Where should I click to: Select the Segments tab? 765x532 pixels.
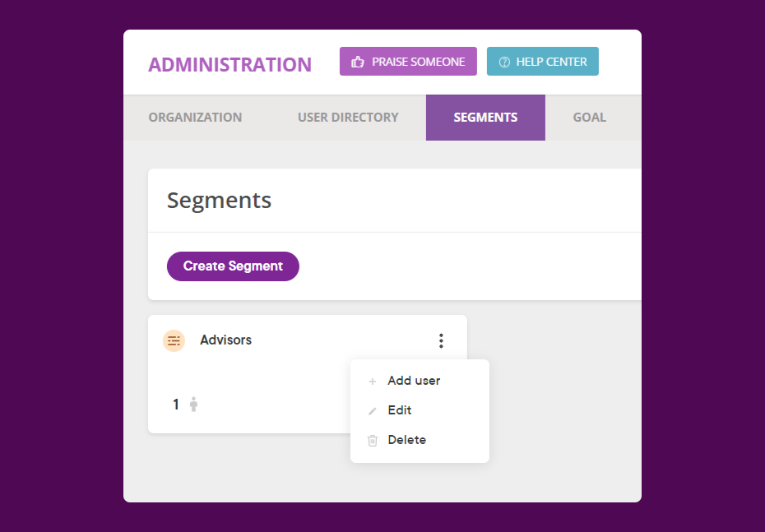coord(485,118)
